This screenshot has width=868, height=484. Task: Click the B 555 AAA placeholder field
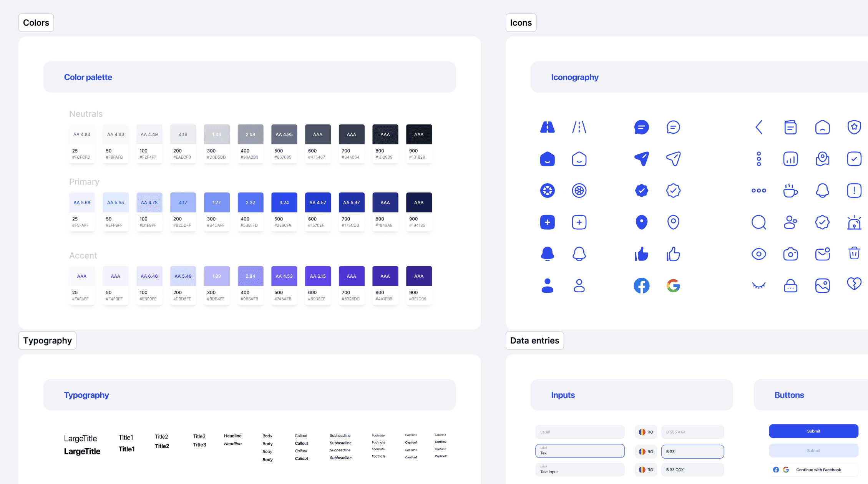692,432
